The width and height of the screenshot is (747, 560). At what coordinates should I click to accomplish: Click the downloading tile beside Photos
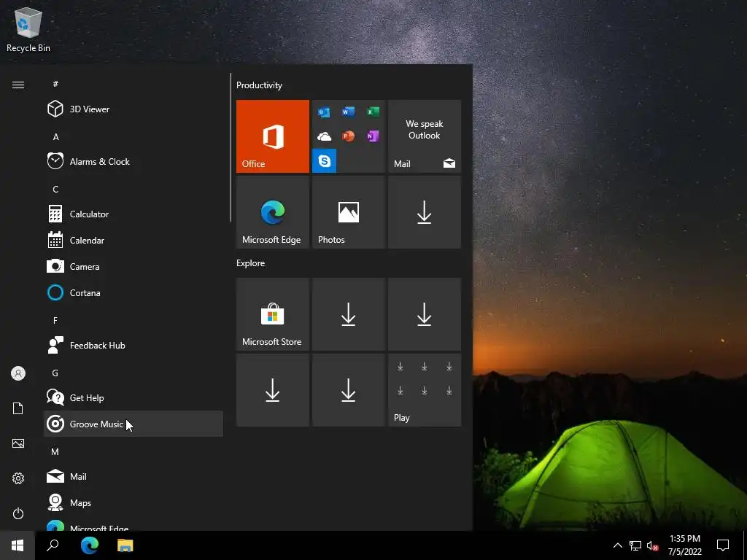coord(425,212)
